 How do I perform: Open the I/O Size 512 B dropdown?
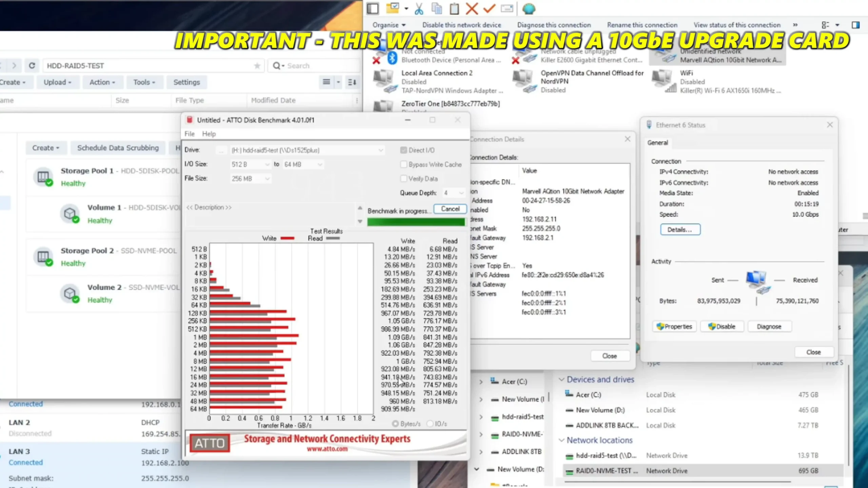[250, 164]
